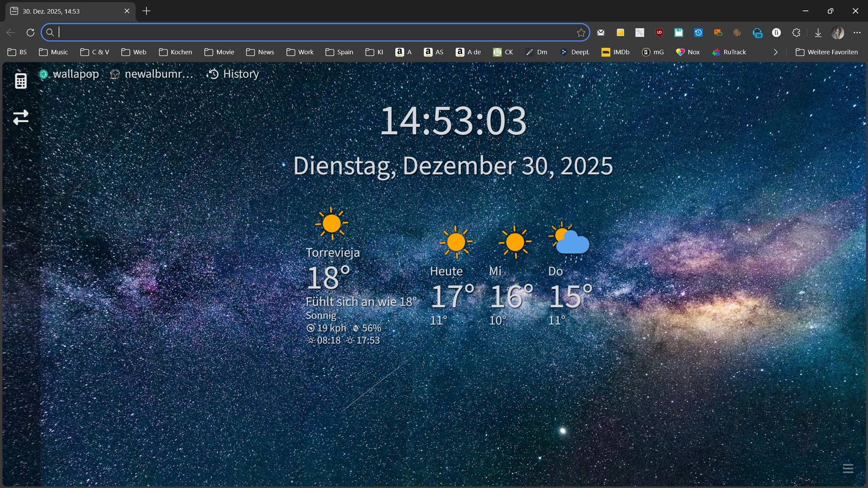This screenshot has width=868, height=488.
Task: Open a new tab with plus button
Action: pos(146,11)
